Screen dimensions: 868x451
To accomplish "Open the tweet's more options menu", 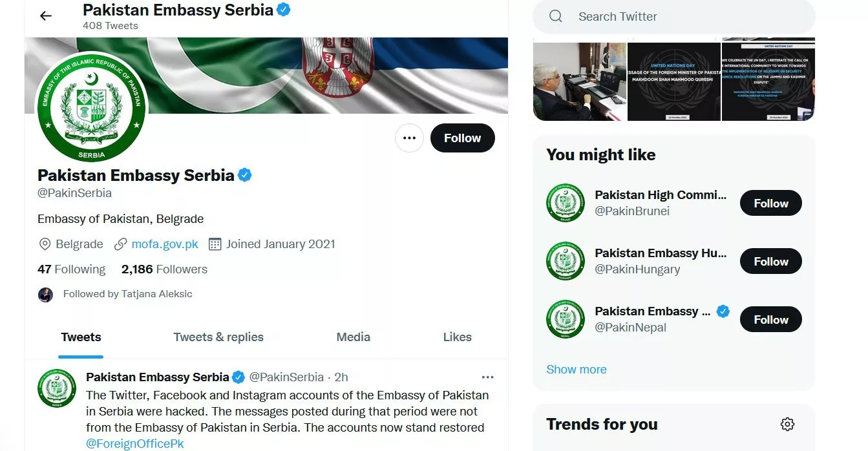I will pyautogui.click(x=487, y=377).
